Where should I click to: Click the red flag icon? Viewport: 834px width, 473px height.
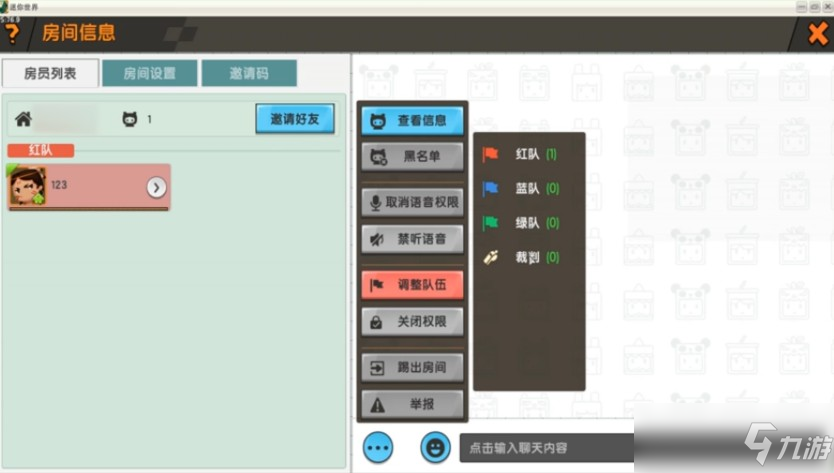coord(490,154)
